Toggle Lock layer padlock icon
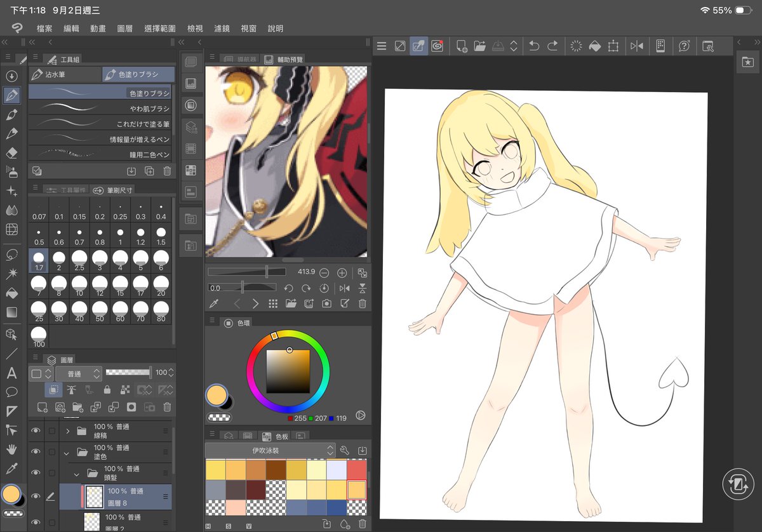This screenshot has height=532, width=762. [x=107, y=390]
